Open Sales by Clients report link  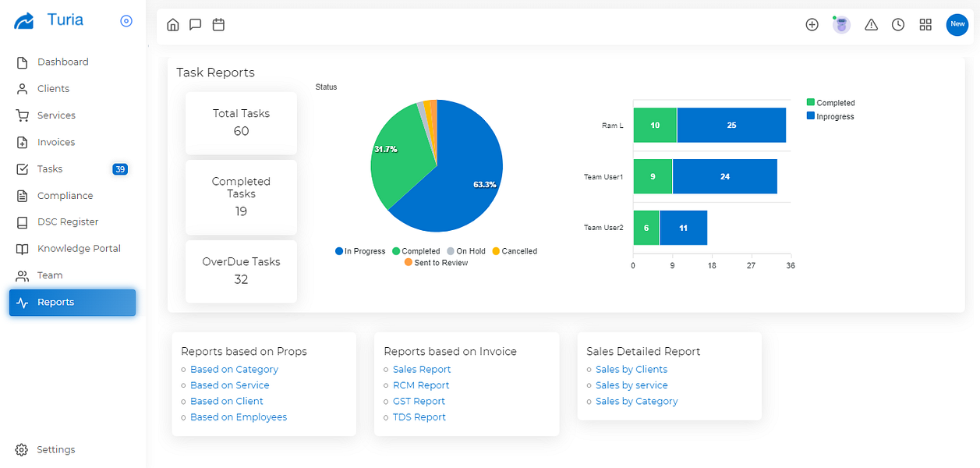pos(632,369)
